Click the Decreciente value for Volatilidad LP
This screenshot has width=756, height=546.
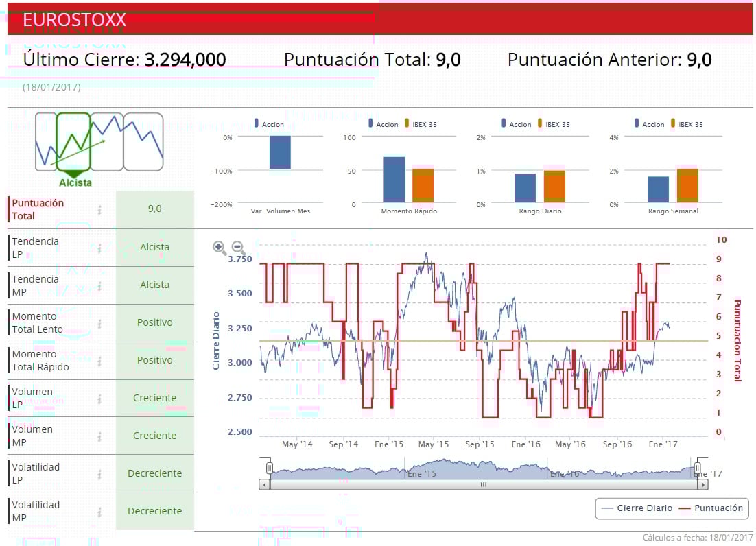(155, 473)
